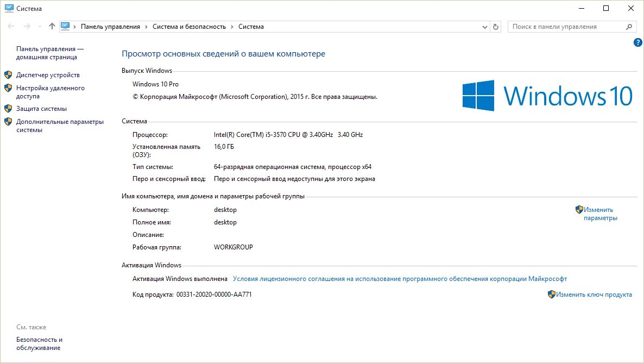Open Панель управления домашняя страница link
644x363 pixels.
click(x=50, y=53)
